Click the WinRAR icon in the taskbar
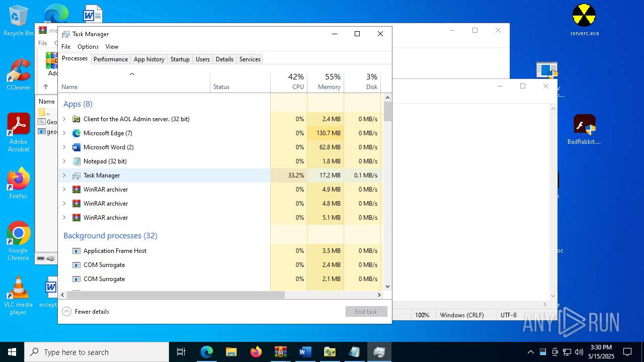Image resolution: width=644 pixels, height=362 pixels. (280, 352)
